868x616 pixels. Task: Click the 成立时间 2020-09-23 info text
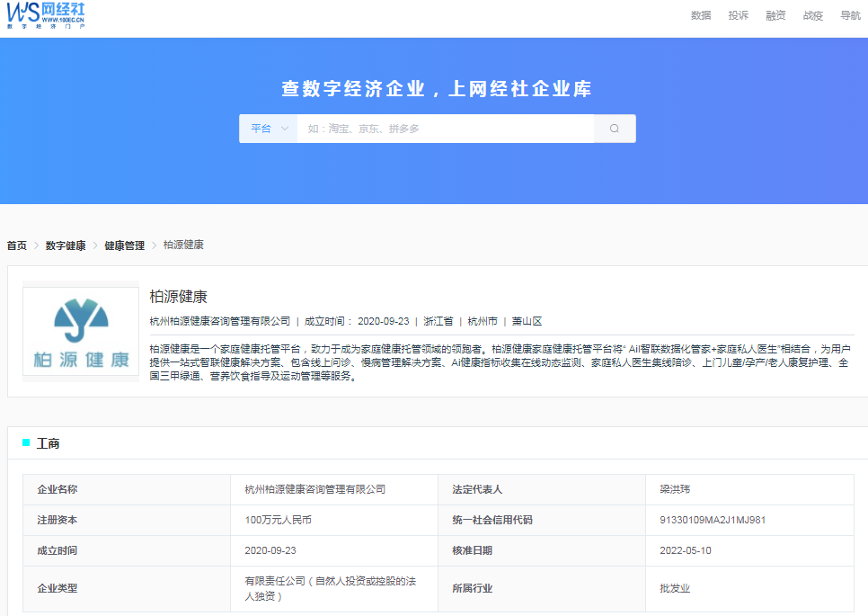click(357, 321)
